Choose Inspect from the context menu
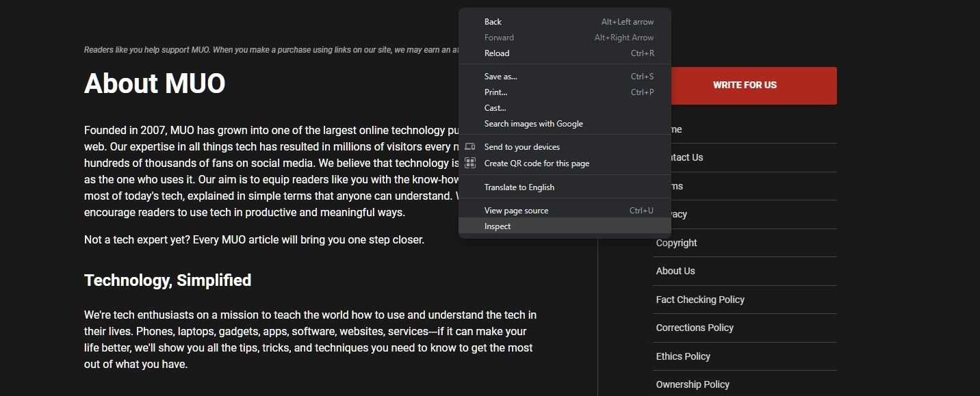Image resolution: width=980 pixels, height=396 pixels. pos(498,226)
